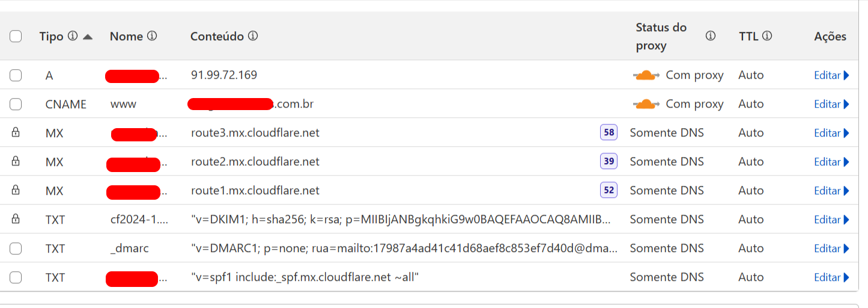Tick the CNAME www record checkbox
This screenshot has width=868, height=308.
pyautogui.click(x=16, y=104)
